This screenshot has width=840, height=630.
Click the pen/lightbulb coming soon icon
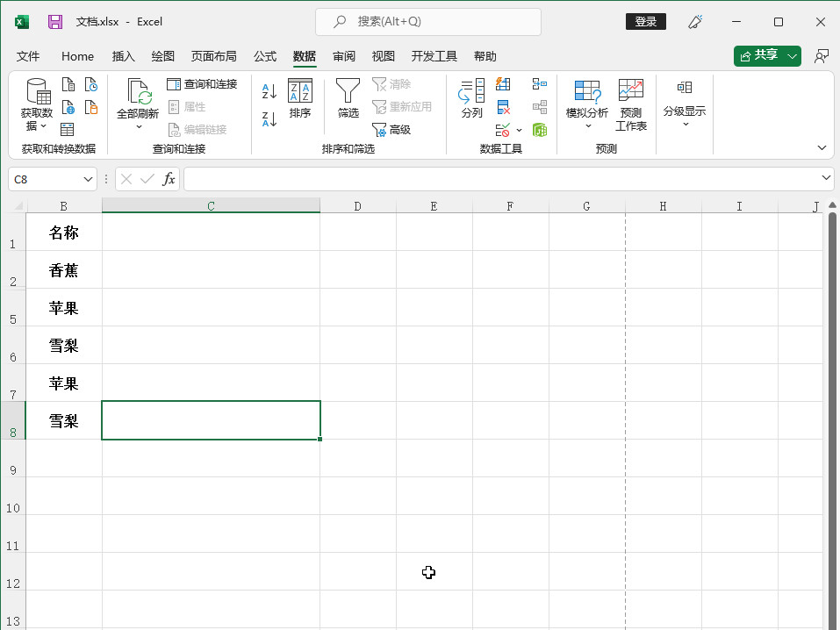[695, 21]
